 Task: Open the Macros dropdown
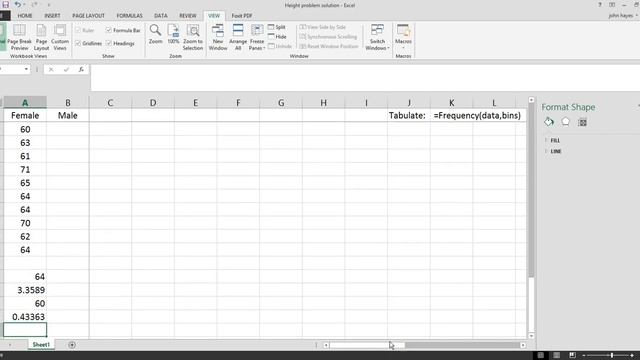(x=403, y=37)
